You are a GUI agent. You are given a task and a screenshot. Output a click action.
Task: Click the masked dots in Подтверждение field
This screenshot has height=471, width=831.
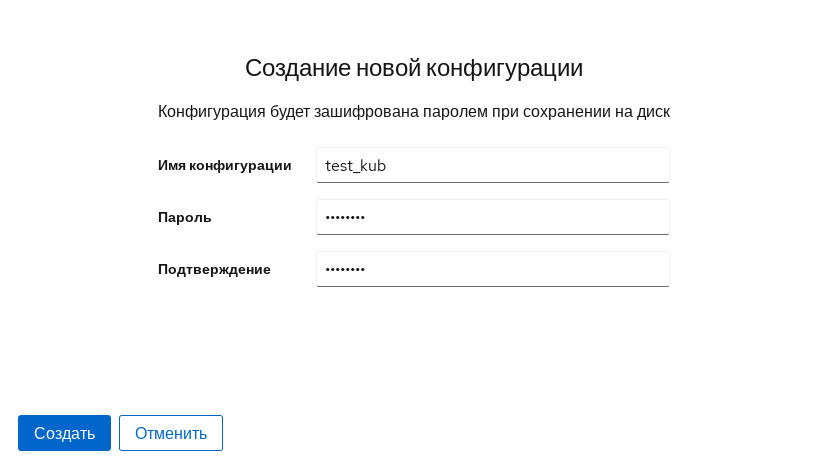[345, 269]
